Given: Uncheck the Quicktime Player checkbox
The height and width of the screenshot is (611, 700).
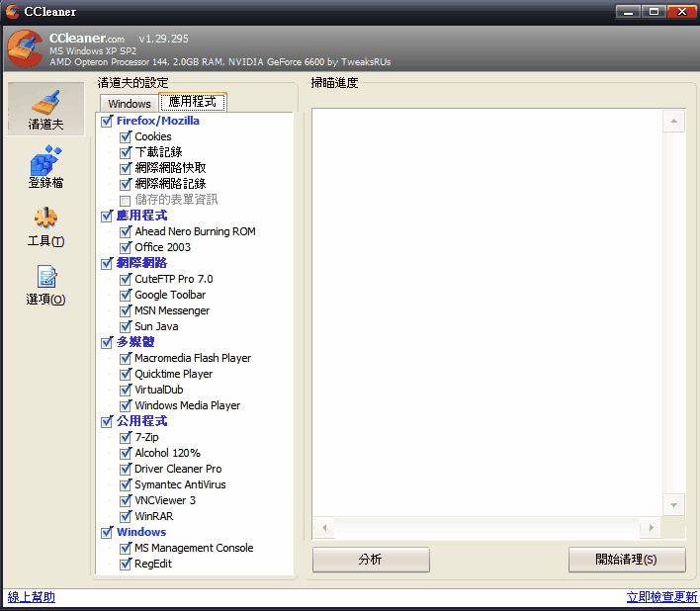Looking at the screenshot, I should (x=126, y=374).
